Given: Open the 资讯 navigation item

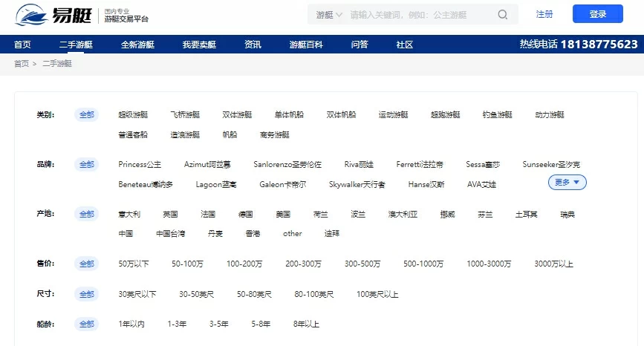Looking at the screenshot, I should 253,45.
